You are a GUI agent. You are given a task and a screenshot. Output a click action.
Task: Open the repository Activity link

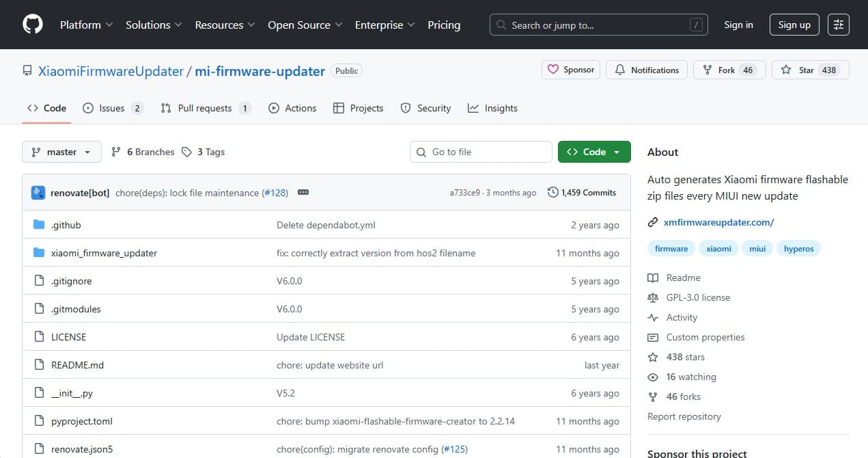tap(673, 317)
